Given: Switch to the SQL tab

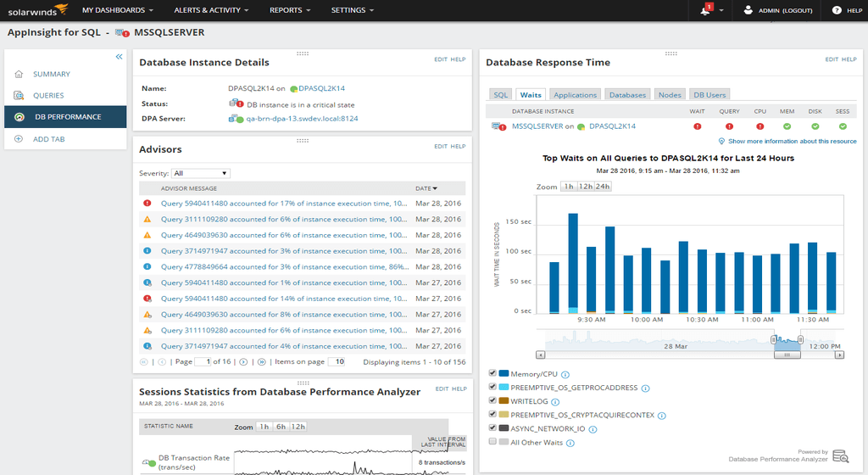Looking at the screenshot, I should pos(500,95).
